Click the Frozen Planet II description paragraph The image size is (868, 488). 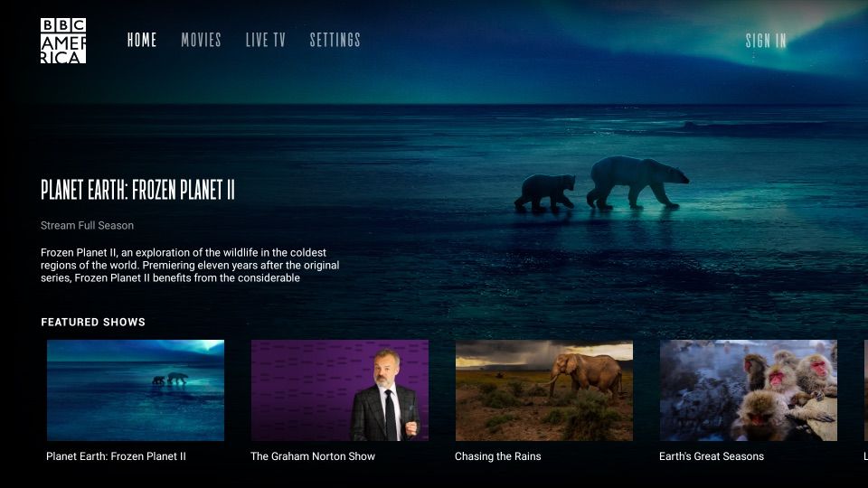pyautogui.click(x=190, y=265)
